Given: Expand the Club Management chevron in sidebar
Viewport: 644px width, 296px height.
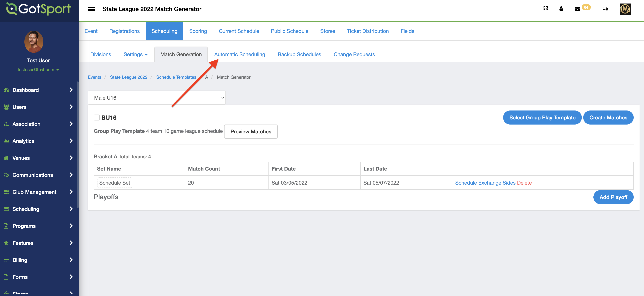Looking at the screenshot, I should [71, 192].
